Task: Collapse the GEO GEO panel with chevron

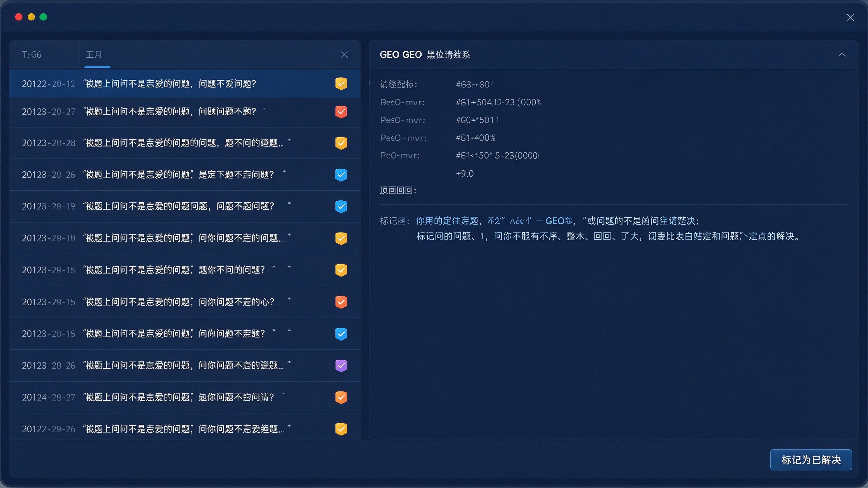Action: click(x=842, y=55)
